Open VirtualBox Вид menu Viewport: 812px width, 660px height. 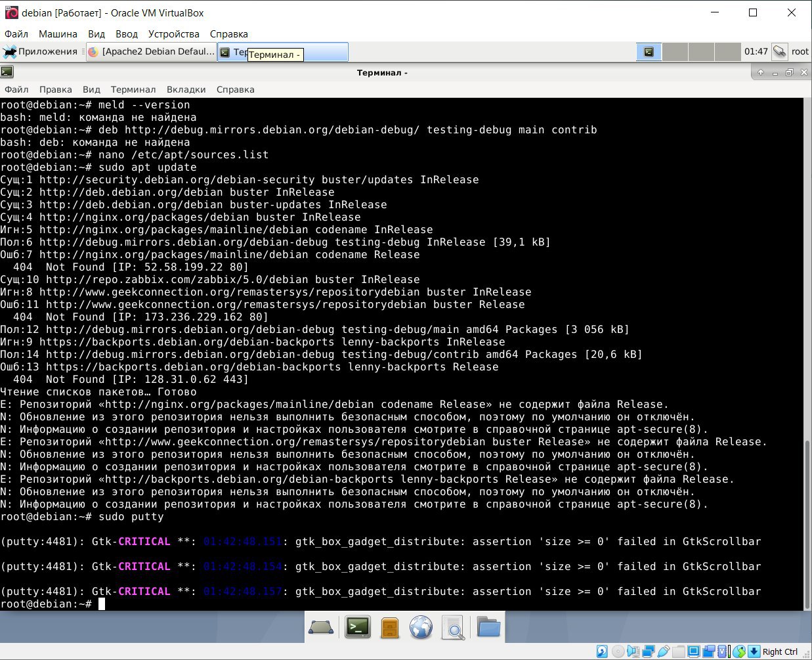(96, 34)
